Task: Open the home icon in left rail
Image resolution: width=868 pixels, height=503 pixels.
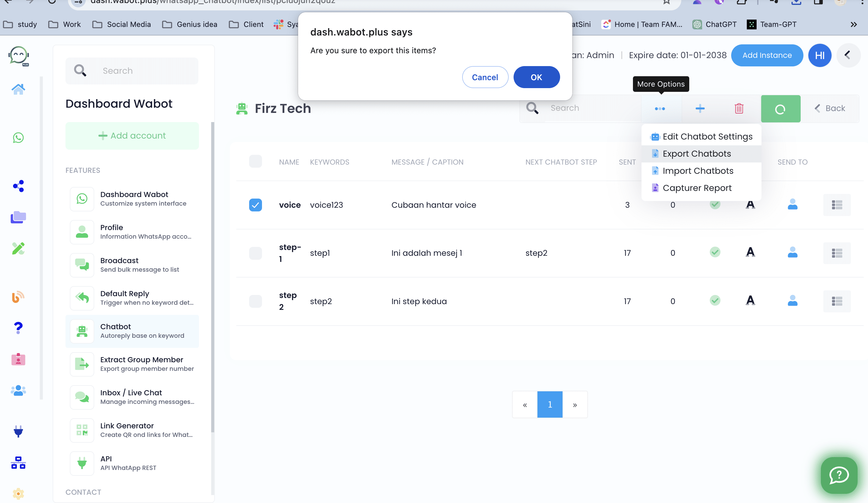Action: 18,89
